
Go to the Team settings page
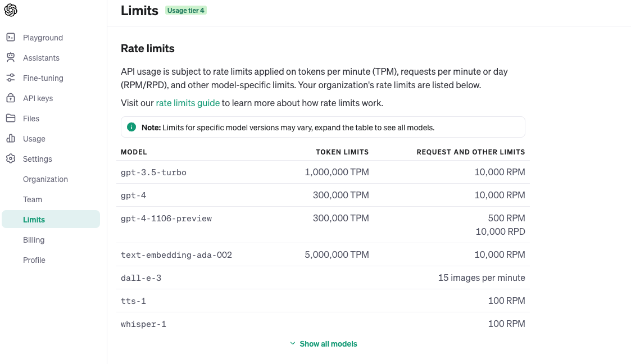point(33,199)
